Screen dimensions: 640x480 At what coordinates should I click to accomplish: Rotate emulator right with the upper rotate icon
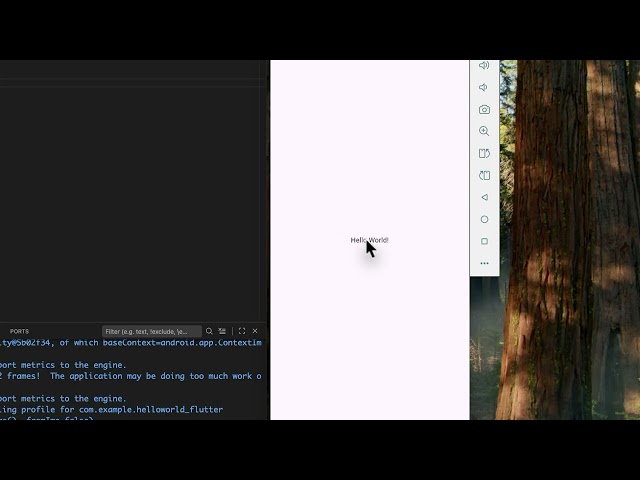(484, 153)
